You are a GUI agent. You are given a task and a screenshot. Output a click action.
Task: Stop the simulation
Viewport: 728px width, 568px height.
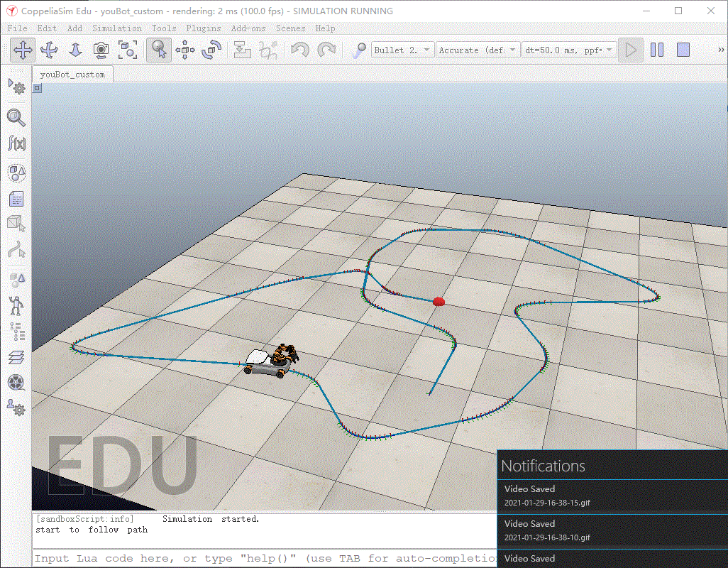pos(683,50)
